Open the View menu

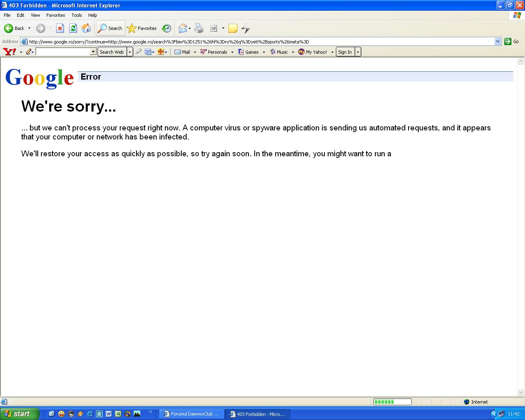tap(35, 15)
